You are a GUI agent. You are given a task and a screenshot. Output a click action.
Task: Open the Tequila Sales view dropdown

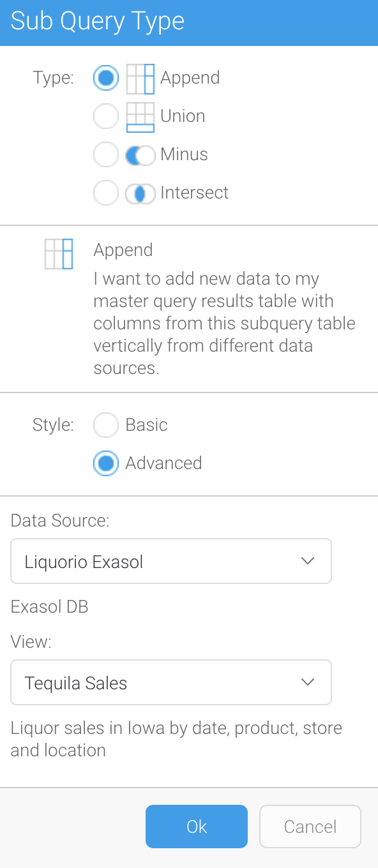tap(171, 682)
